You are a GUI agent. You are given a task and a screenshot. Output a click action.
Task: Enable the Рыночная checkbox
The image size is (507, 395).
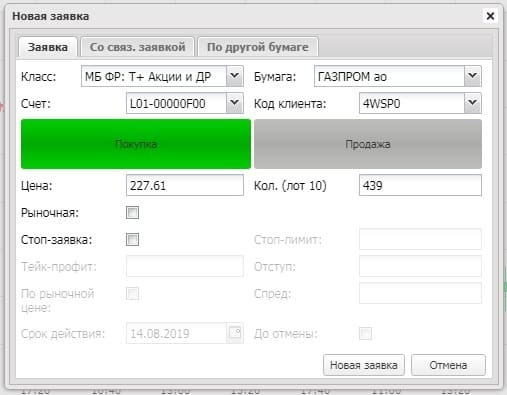[132, 212]
